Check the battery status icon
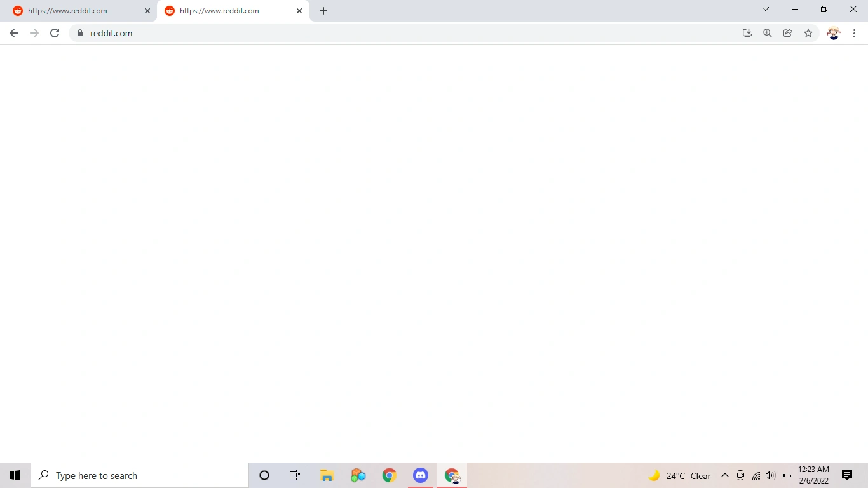Screen dimensions: 868x488 click(x=786, y=475)
